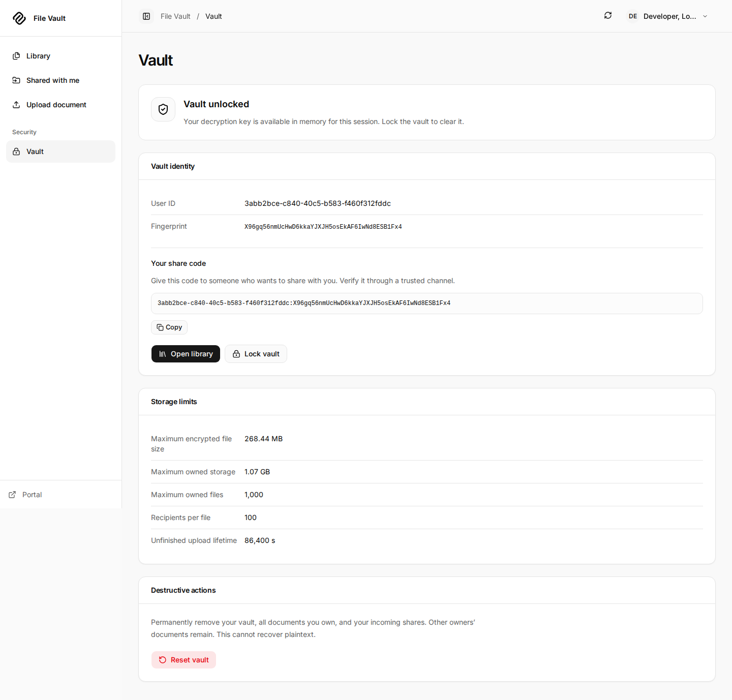This screenshot has width=732, height=700.
Task: Go to Shared with me
Action: [x=60, y=80]
